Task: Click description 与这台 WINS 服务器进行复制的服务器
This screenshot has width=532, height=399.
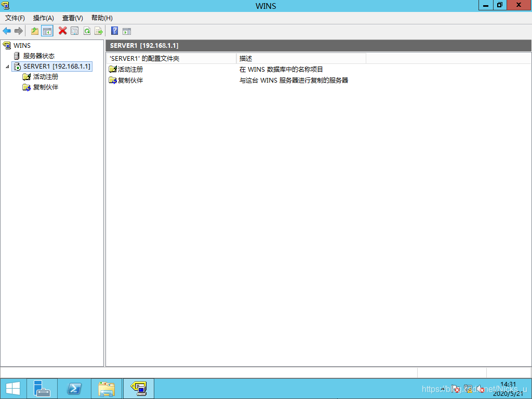Action: coord(294,81)
